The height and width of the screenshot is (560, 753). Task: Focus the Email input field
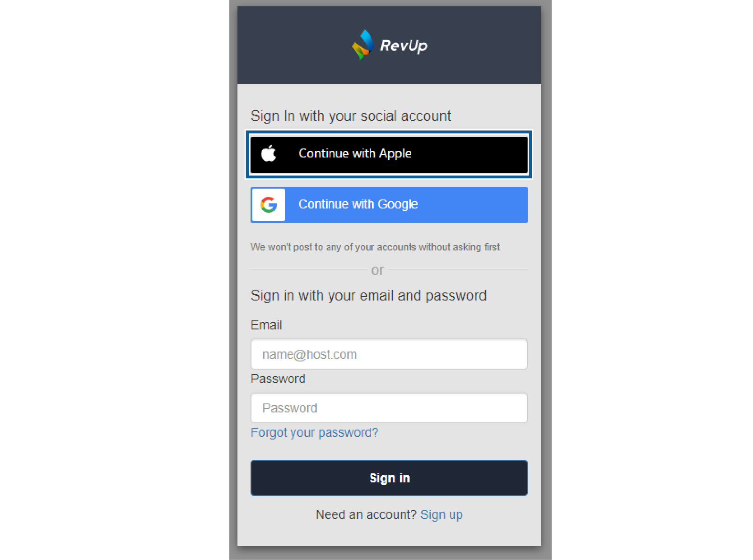click(389, 354)
